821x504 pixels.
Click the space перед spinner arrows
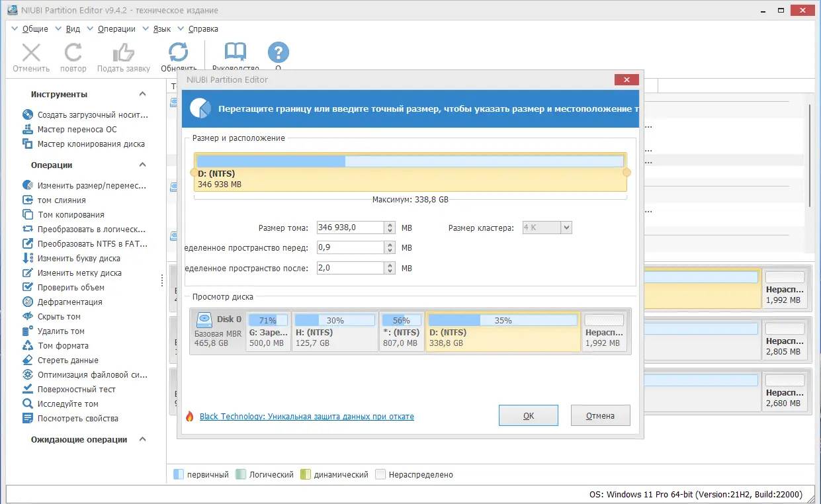tap(390, 248)
